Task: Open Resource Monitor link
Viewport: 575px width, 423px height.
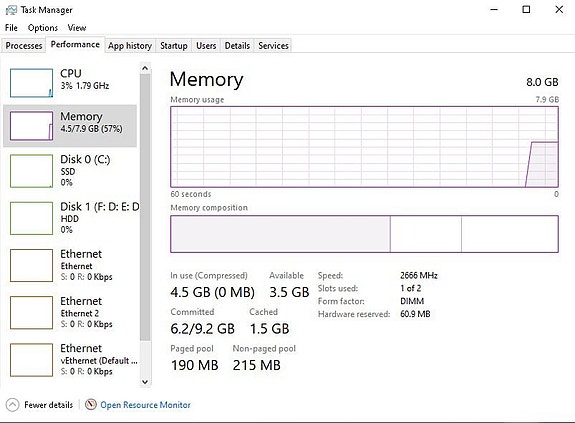Action: (x=145, y=405)
